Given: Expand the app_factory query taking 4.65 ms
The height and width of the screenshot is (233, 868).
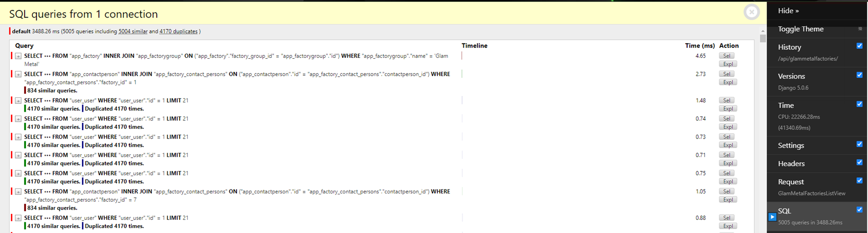Looking at the screenshot, I should pos(18,56).
